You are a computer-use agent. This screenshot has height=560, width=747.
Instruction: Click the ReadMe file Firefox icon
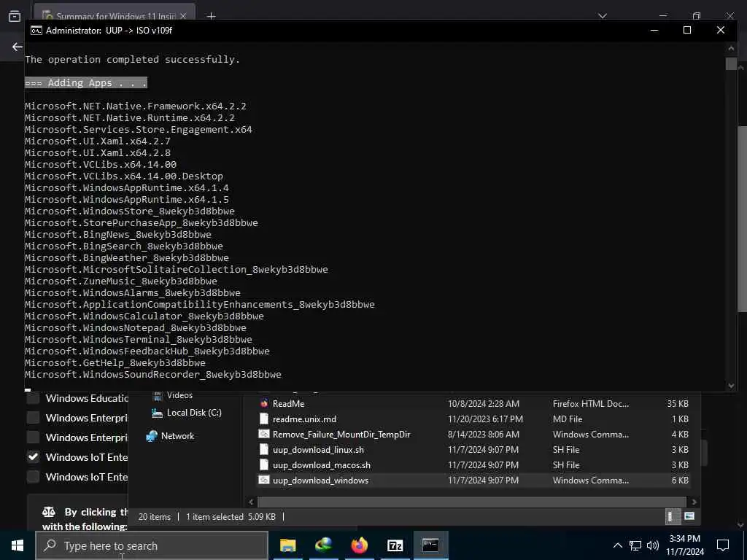[x=264, y=403]
